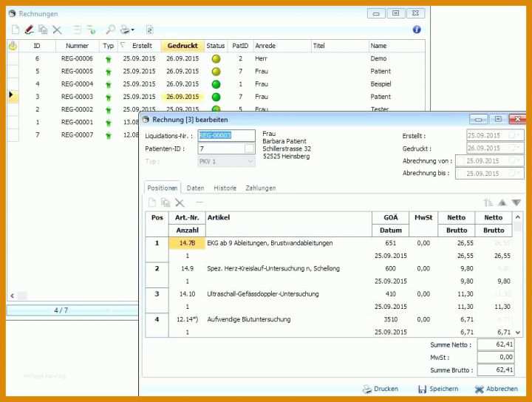Viewport: 532px width, 402px height.
Task: Sort by the Gedruckt column header
Action: point(183,46)
